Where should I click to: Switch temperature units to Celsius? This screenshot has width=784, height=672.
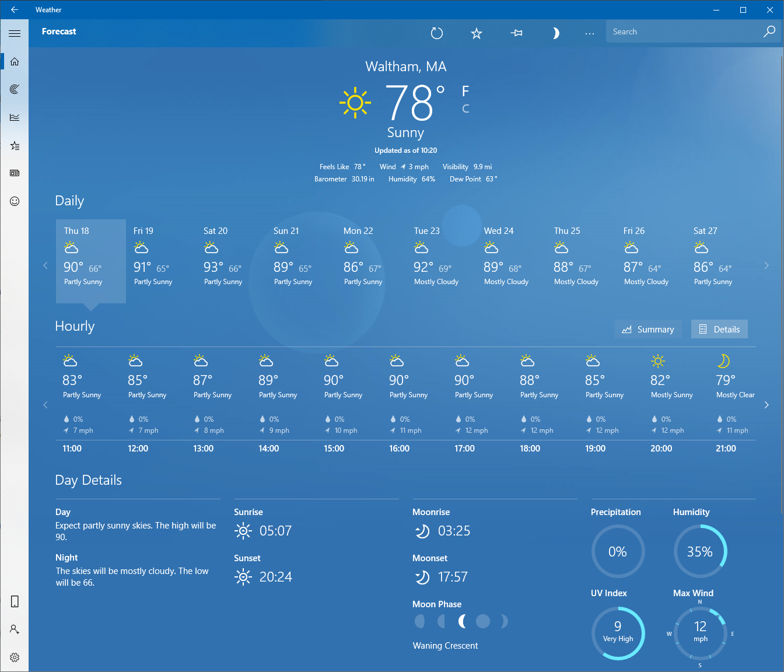[x=466, y=108]
